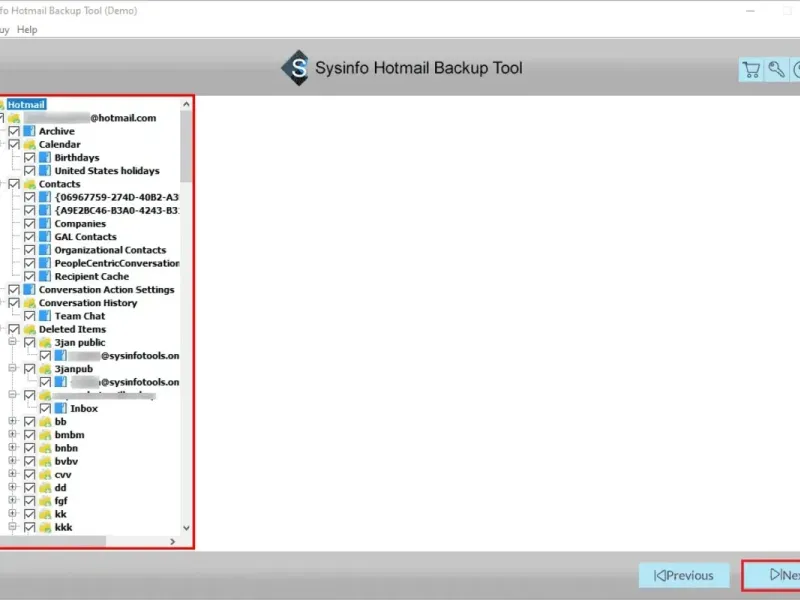This screenshot has width=800, height=600.
Task: Go back with the Previous button
Action: tap(684, 576)
